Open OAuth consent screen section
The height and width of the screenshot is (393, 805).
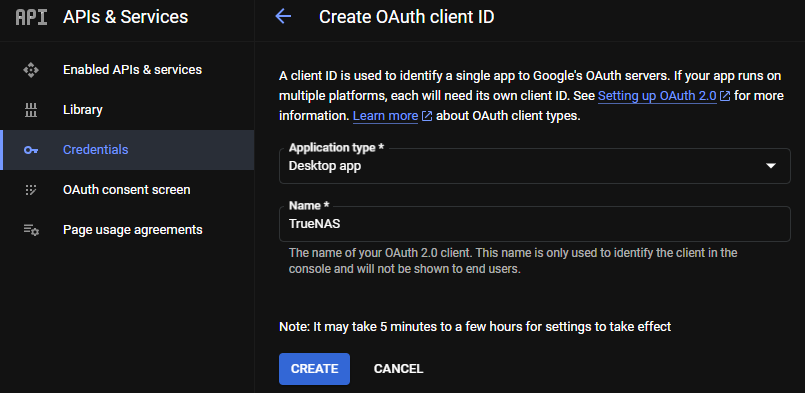[127, 190]
